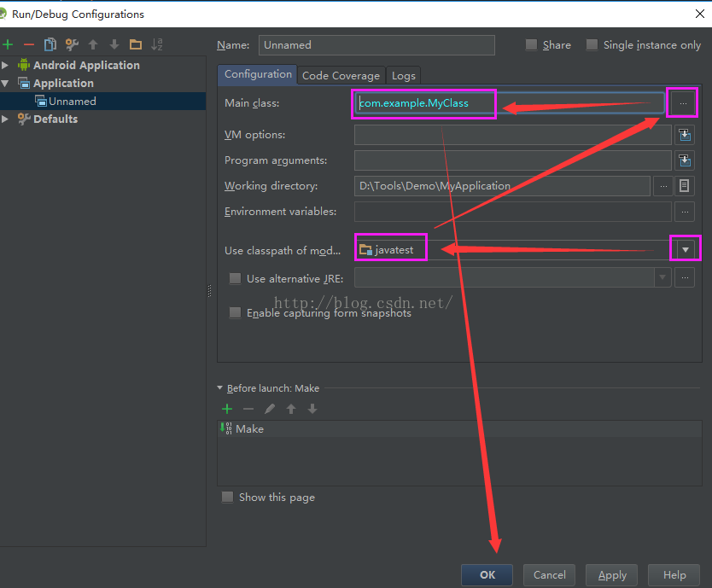Click the Apply button
Image resolution: width=712 pixels, height=588 pixels.
(612, 575)
